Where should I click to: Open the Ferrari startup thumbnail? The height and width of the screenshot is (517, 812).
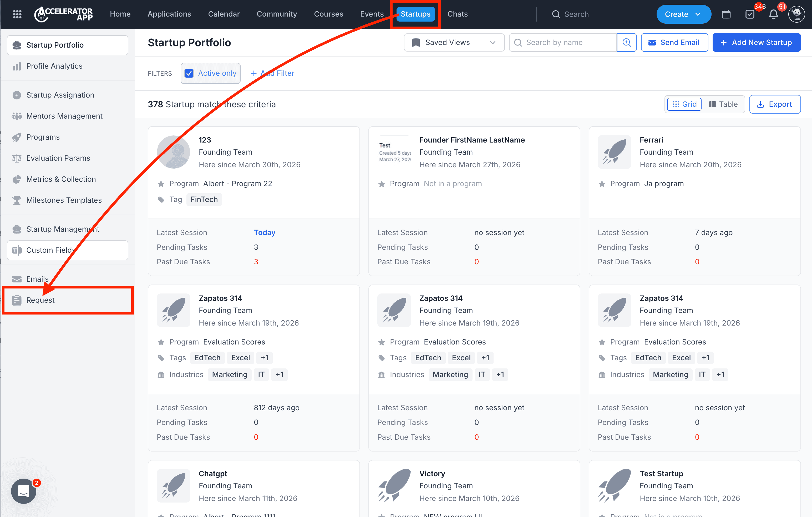pos(614,152)
